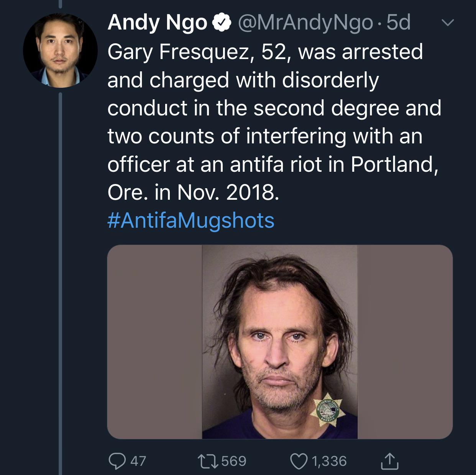
Task: Open the reply speech bubble icon
Action: click(117, 460)
